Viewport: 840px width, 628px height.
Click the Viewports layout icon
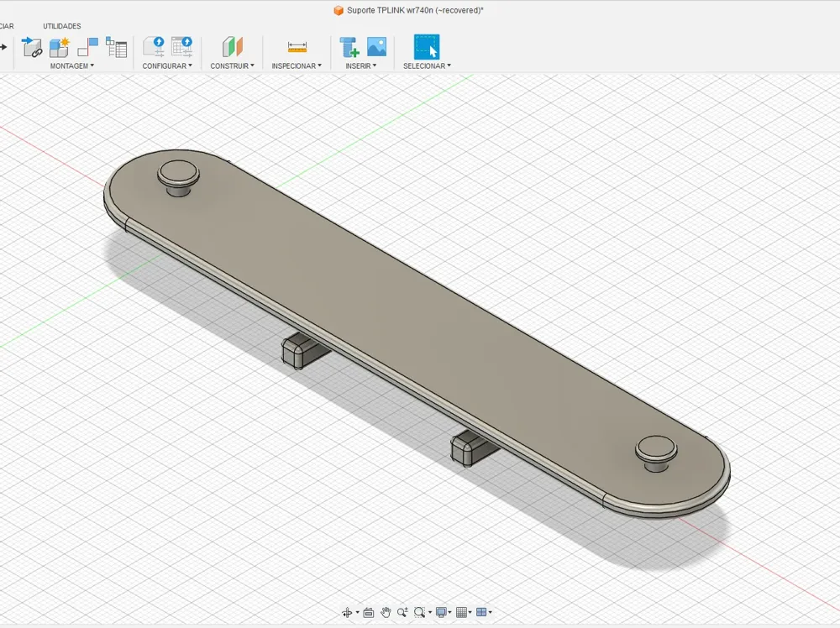click(481, 613)
